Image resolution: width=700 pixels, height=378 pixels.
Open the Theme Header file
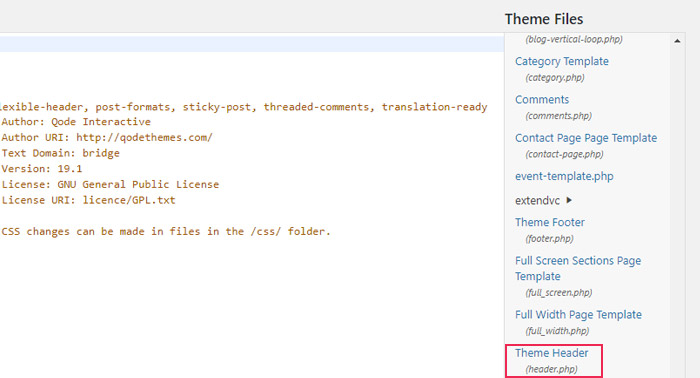pos(552,353)
